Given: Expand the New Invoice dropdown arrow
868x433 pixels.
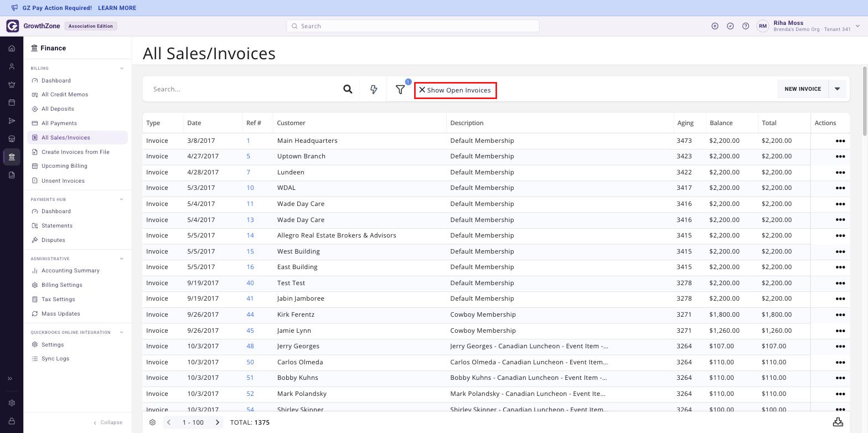Looking at the screenshot, I should coord(837,89).
